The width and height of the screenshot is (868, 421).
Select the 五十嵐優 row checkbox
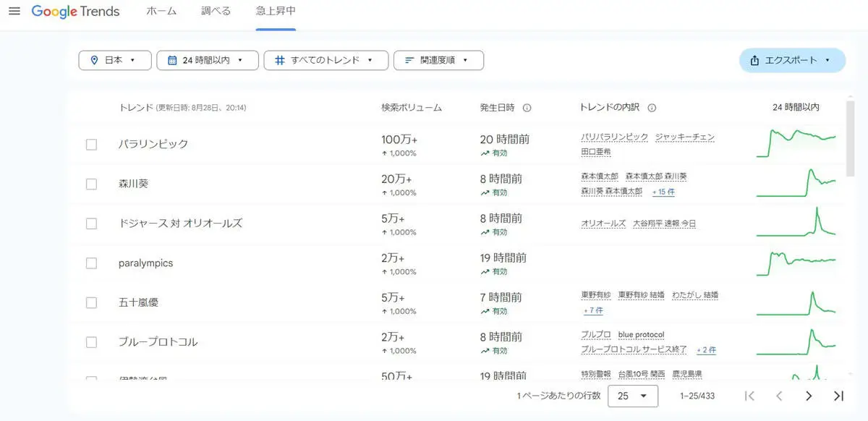91,302
